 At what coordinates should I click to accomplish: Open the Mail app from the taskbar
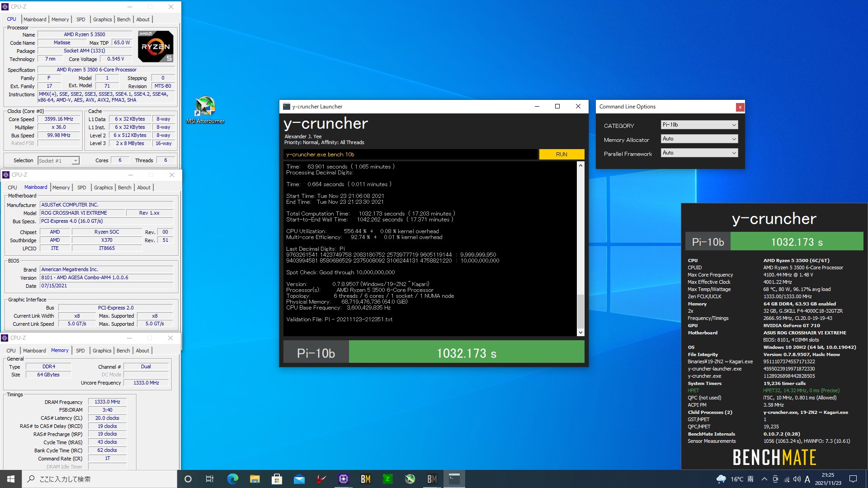click(x=299, y=479)
